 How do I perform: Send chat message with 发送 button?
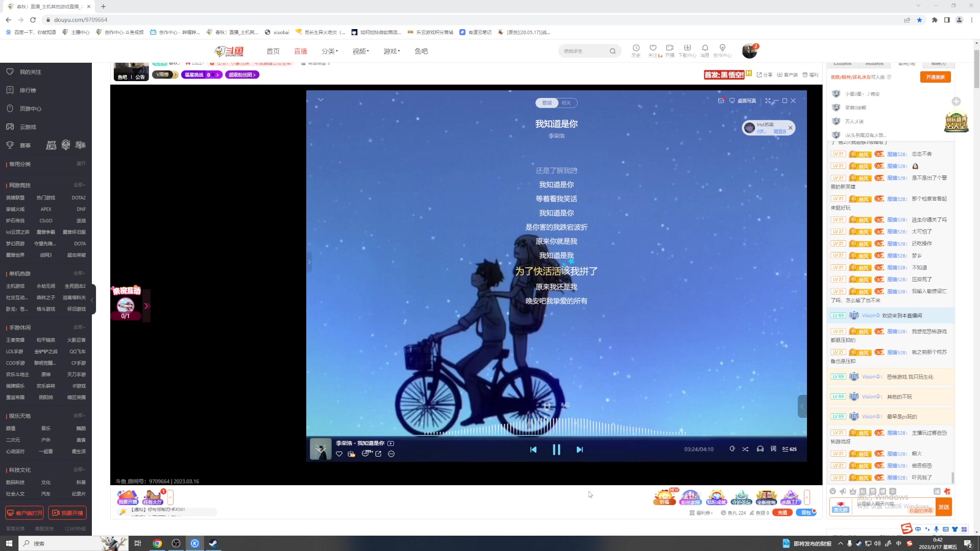944,507
